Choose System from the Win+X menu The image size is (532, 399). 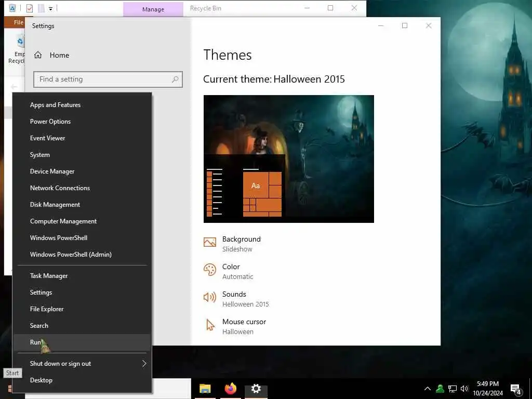tap(82, 155)
